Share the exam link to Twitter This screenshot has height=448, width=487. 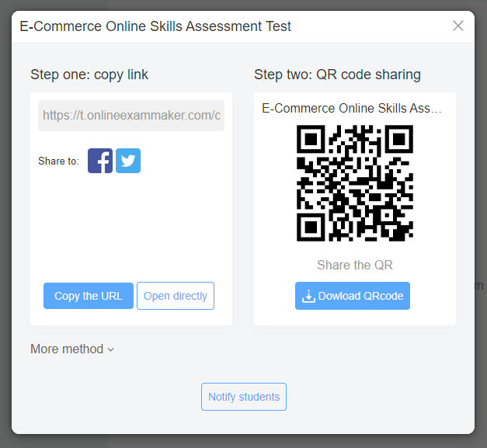coord(128,161)
